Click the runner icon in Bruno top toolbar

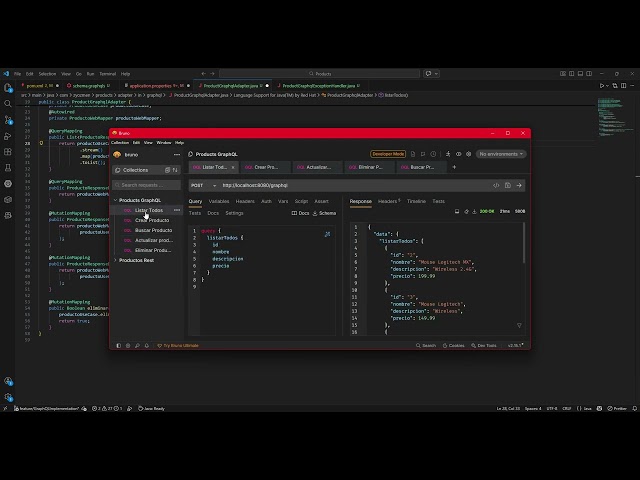click(x=448, y=154)
